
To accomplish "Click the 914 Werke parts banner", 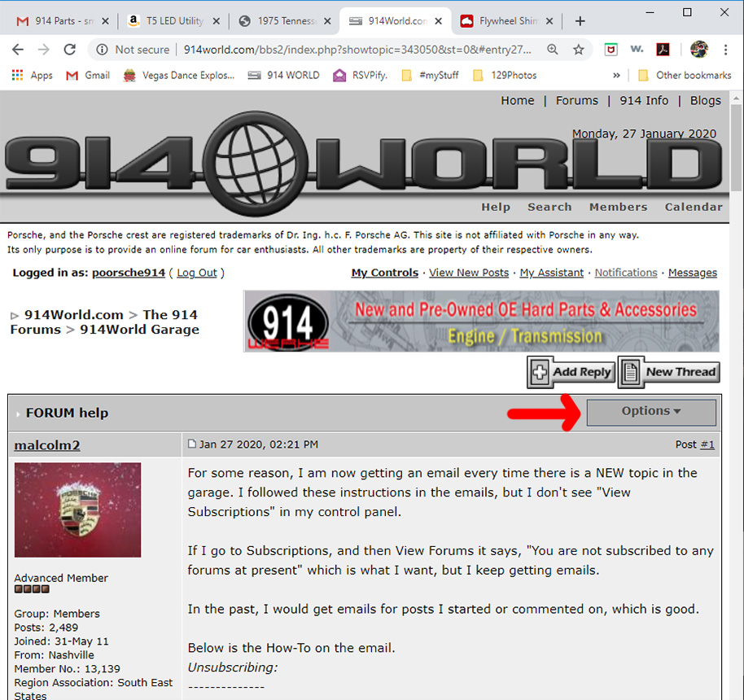I will coord(482,322).
